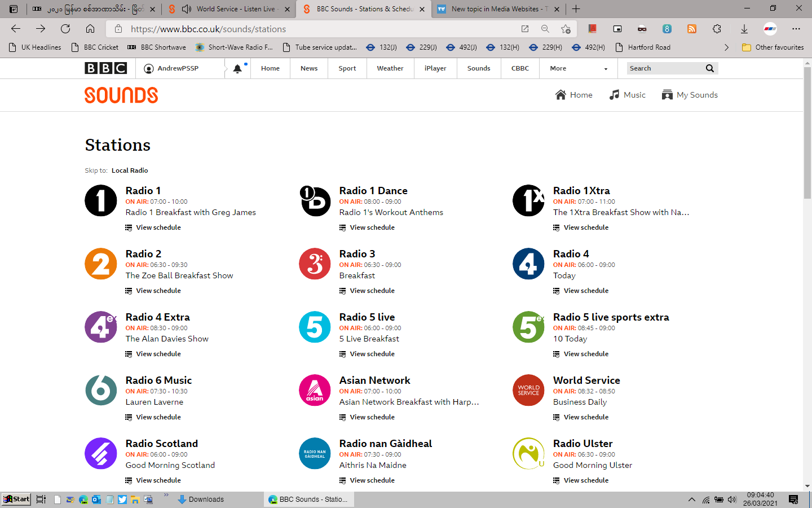Screen dimensions: 812x508
Task: View schedule for Radio 6 Music
Action: pyautogui.click(x=153, y=417)
